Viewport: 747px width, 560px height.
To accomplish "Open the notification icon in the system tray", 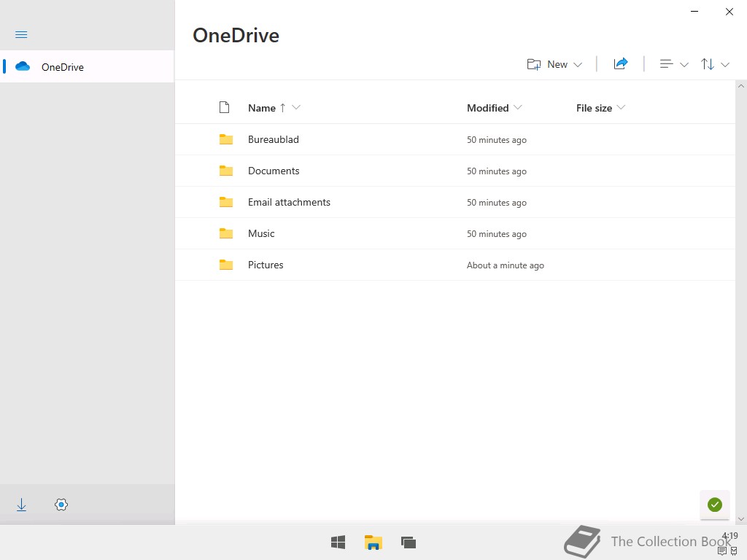I will [x=722, y=551].
